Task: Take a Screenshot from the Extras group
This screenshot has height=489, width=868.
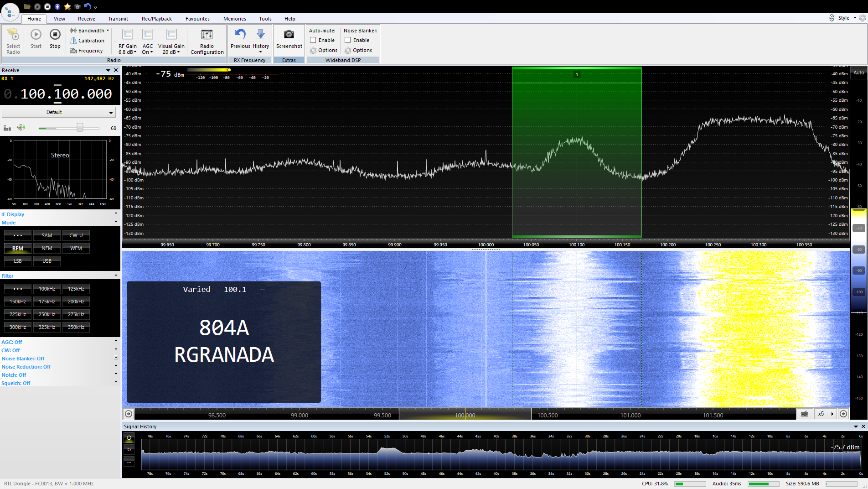Action: [289, 39]
